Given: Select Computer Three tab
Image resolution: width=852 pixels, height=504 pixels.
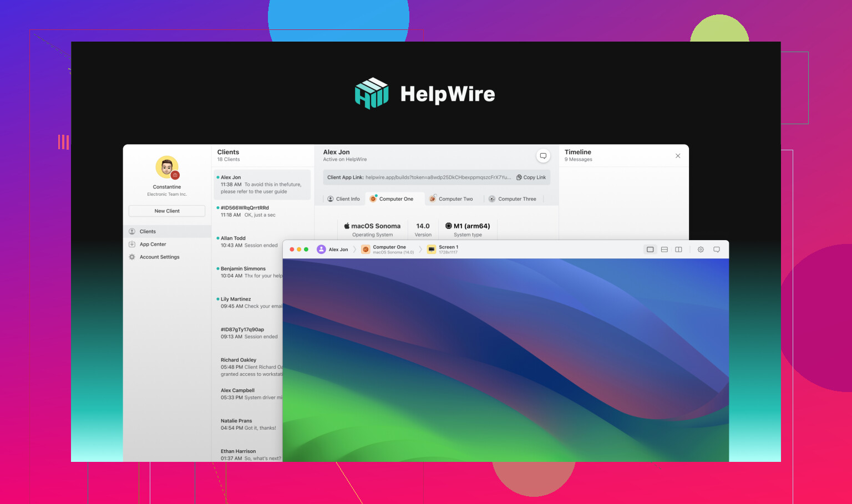Looking at the screenshot, I should coord(512,199).
